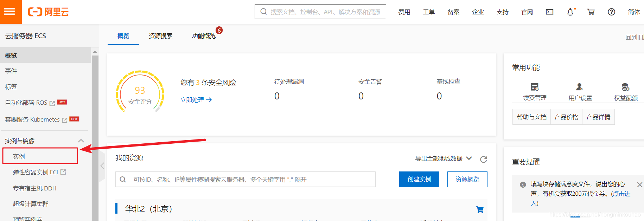Click the 点击进入 link in the reminder

point(621,194)
